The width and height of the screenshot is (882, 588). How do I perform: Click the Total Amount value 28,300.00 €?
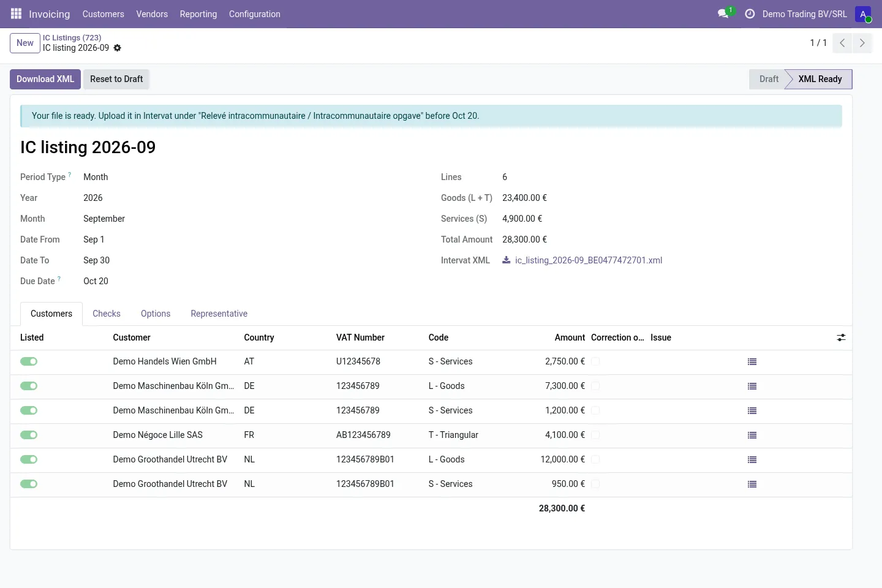[x=524, y=239]
